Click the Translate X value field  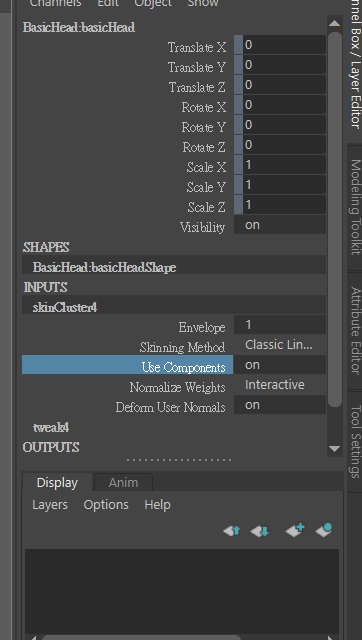(x=284, y=45)
